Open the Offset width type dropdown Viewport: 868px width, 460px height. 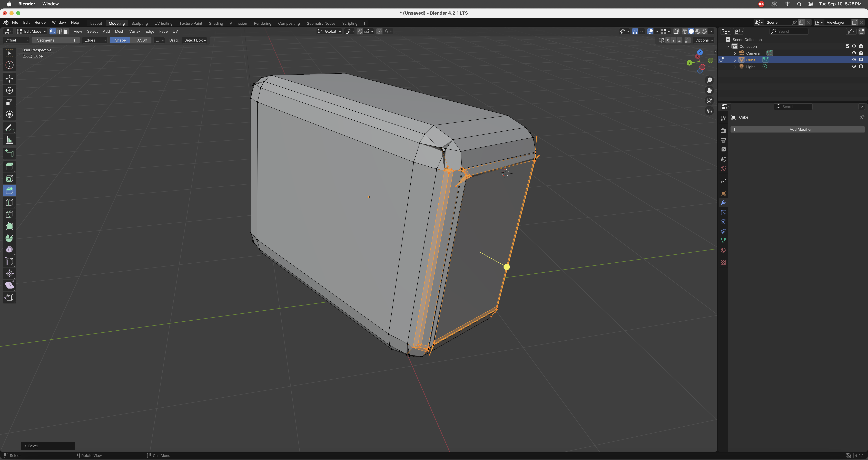tap(16, 40)
